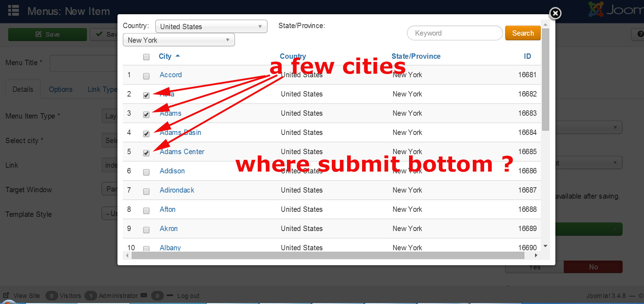Toggle the select-all checkbox in header

pos(146,57)
